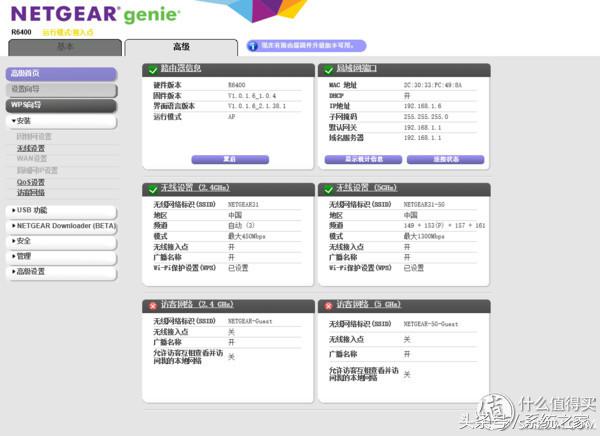The width and height of the screenshot is (600, 436).
Task: Click the MAC 地址 value
Action: pos(432,85)
